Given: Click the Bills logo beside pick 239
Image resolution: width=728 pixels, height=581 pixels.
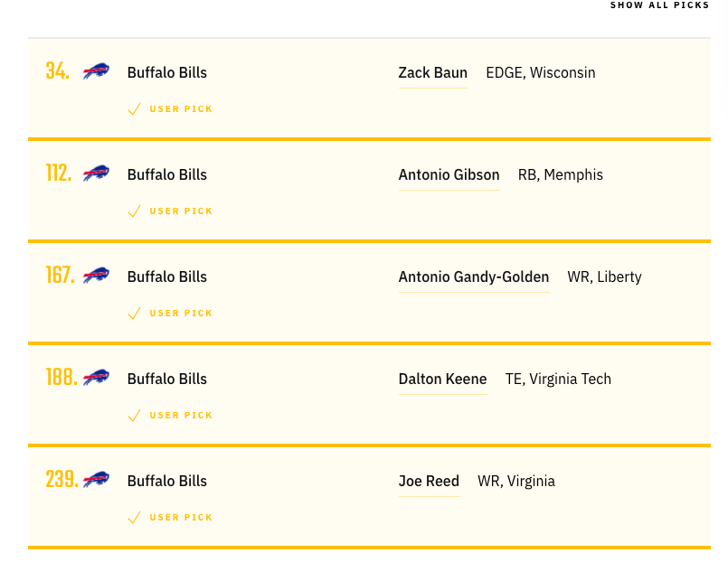Looking at the screenshot, I should click(x=96, y=480).
